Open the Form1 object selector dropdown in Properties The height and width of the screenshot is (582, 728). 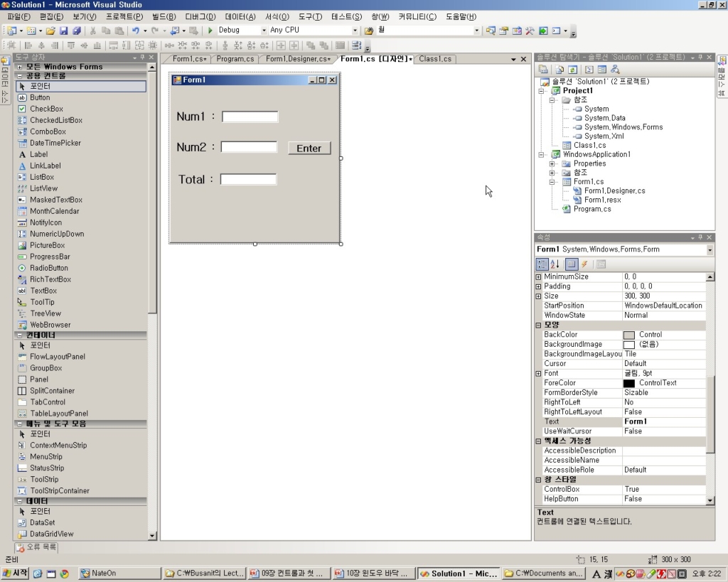pos(710,249)
